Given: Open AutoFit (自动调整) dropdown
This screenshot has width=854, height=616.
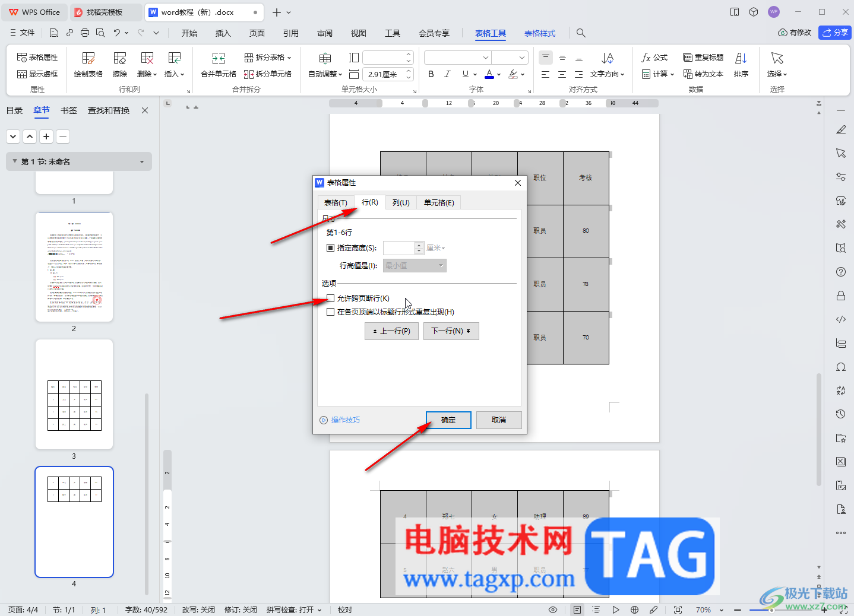Looking at the screenshot, I should (x=325, y=65).
